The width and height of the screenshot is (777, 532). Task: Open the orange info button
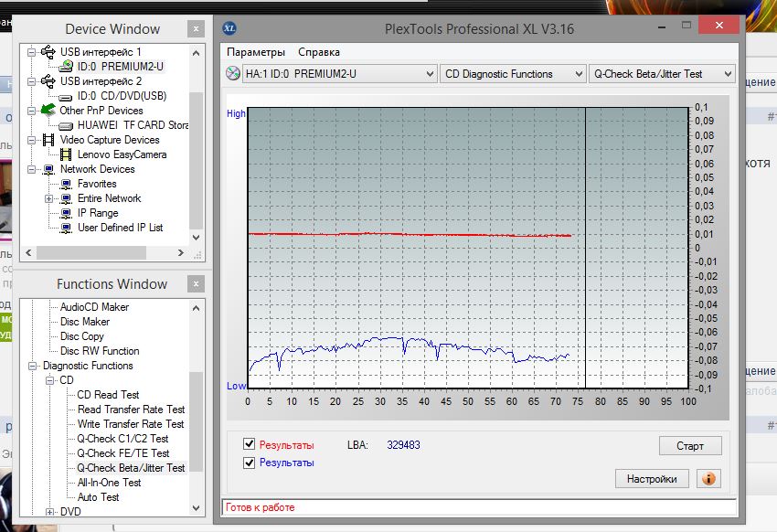pyautogui.click(x=708, y=478)
